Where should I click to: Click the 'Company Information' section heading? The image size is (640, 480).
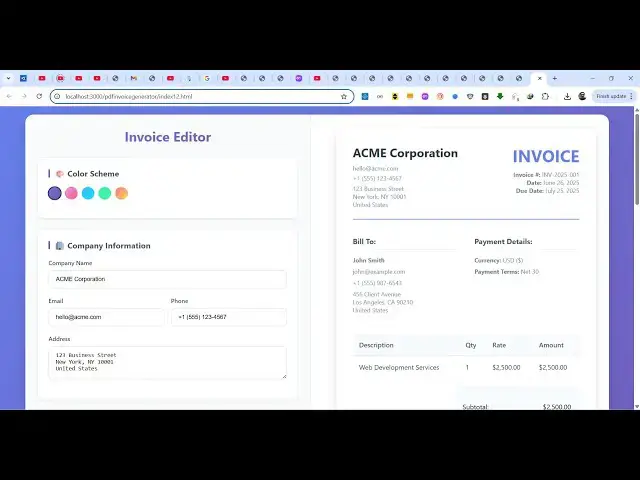pyautogui.click(x=109, y=246)
